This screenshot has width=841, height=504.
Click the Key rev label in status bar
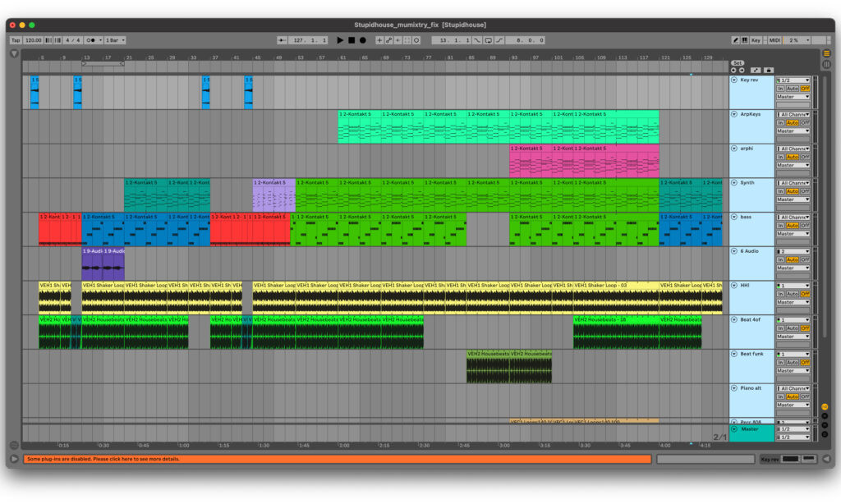click(x=769, y=459)
